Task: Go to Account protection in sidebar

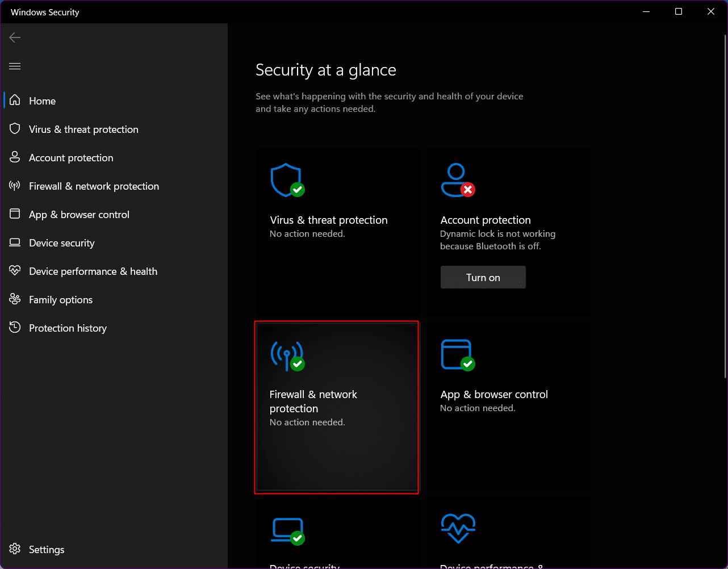Action: point(114,157)
